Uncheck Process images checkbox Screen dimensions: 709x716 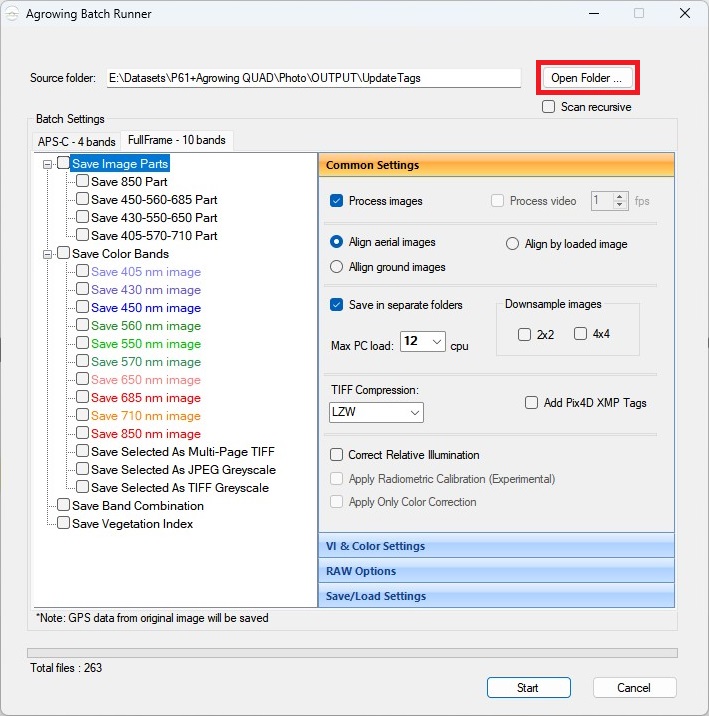pos(336,201)
